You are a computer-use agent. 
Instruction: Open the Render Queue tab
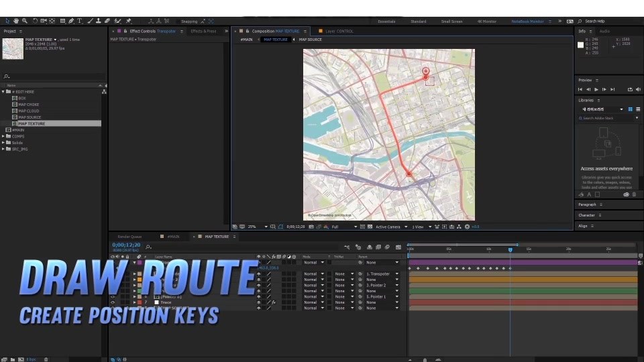coord(129,237)
